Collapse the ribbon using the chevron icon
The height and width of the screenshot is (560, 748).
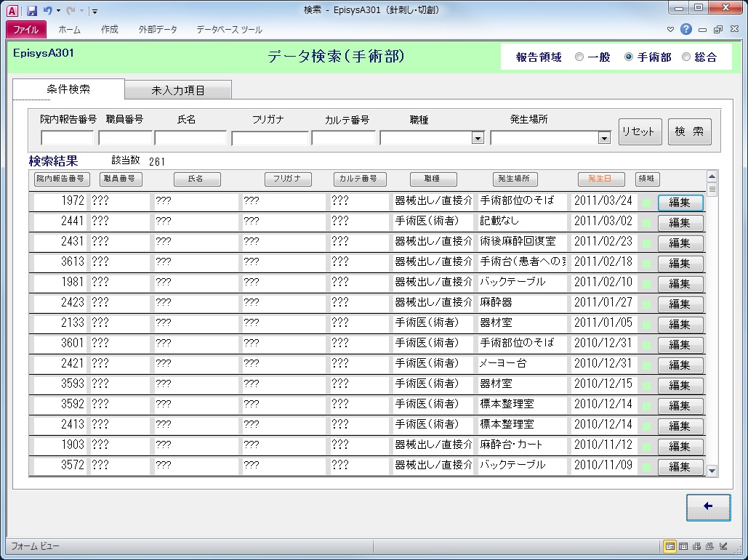point(670,30)
